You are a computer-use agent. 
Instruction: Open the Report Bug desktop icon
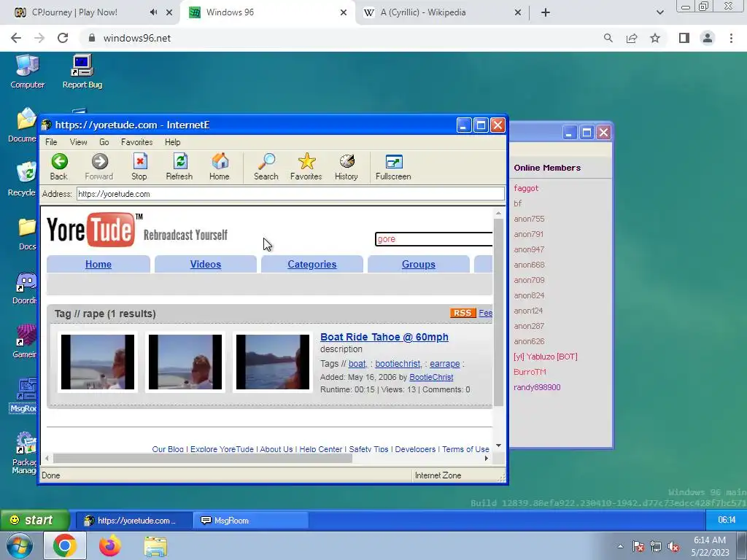click(82, 71)
